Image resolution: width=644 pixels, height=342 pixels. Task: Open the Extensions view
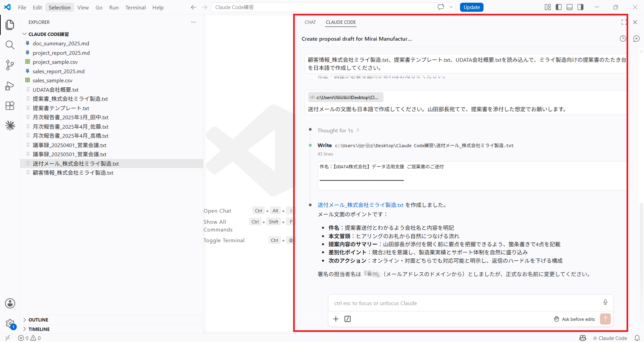pyautogui.click(x=10, y=106)
